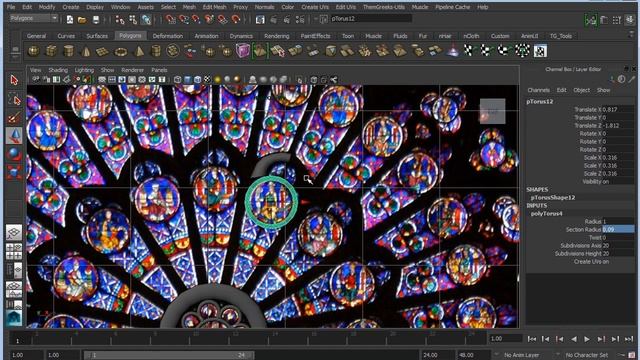This screenshot has height=360, width=640.
Task: Activate the Paint selection tool
Action: tap(14, 118)
